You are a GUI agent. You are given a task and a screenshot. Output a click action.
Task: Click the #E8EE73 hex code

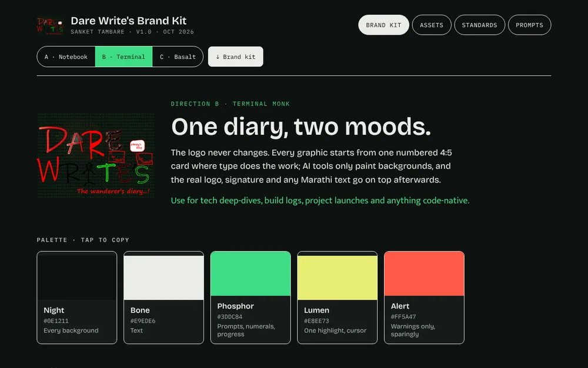316,321
